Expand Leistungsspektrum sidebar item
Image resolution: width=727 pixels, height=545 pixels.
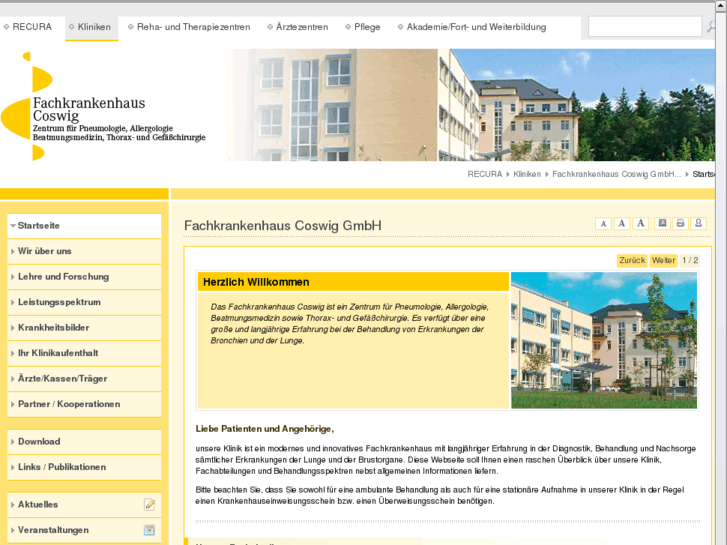click(x=84, y=302)
